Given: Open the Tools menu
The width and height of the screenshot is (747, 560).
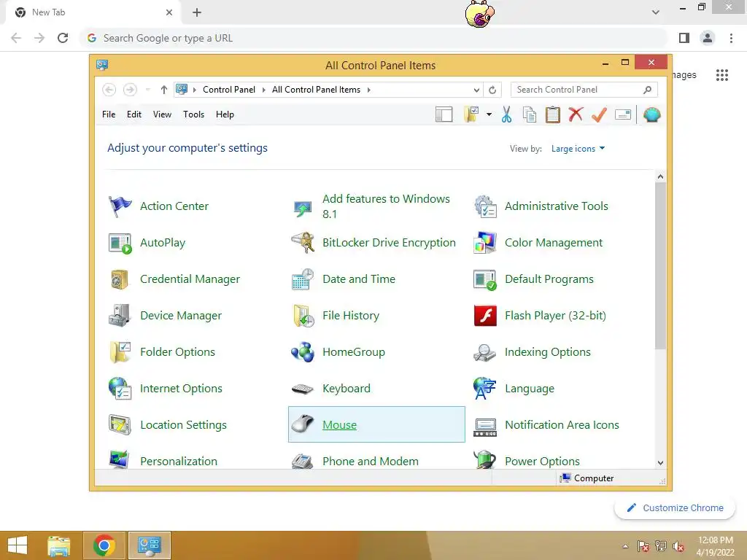Looking at the screenshot, I should [x=193, y=114].
